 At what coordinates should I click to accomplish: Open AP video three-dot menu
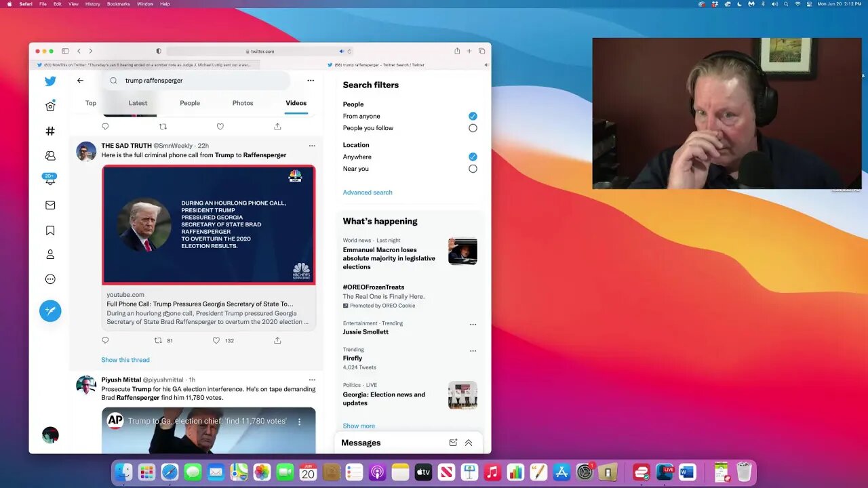coord(300,422)
